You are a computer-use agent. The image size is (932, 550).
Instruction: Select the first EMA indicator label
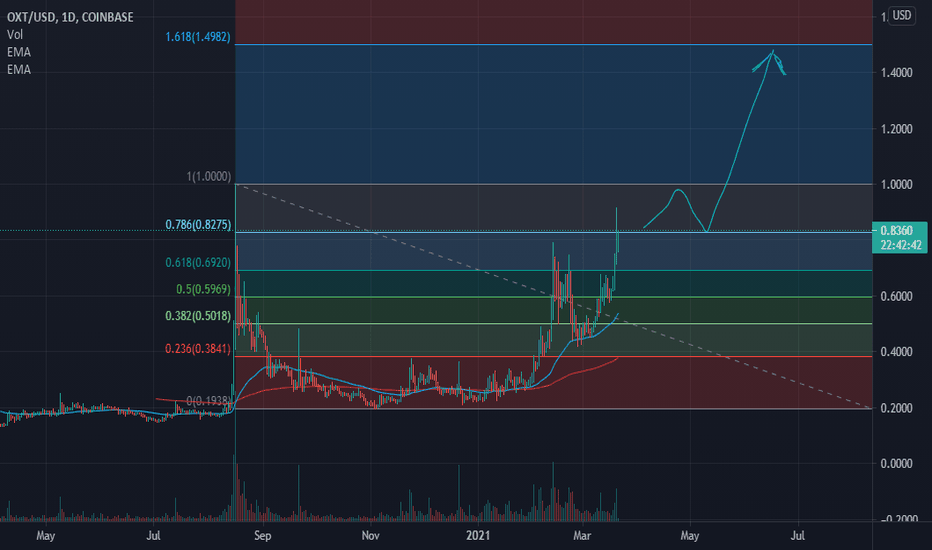(19, 52)
